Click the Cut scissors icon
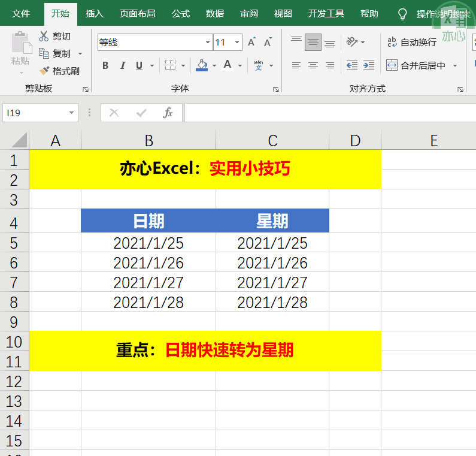 pyautogui.click(x=44, y=36)
